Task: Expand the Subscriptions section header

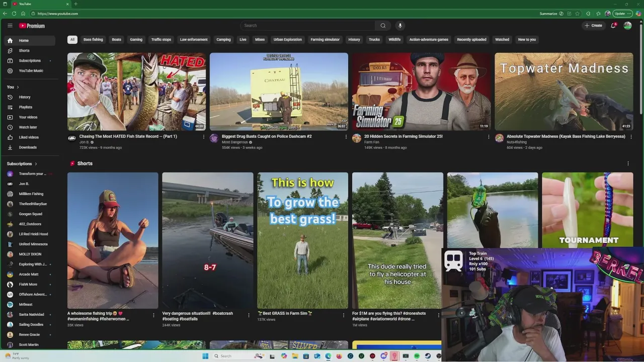Action: [x=22, y=163]
